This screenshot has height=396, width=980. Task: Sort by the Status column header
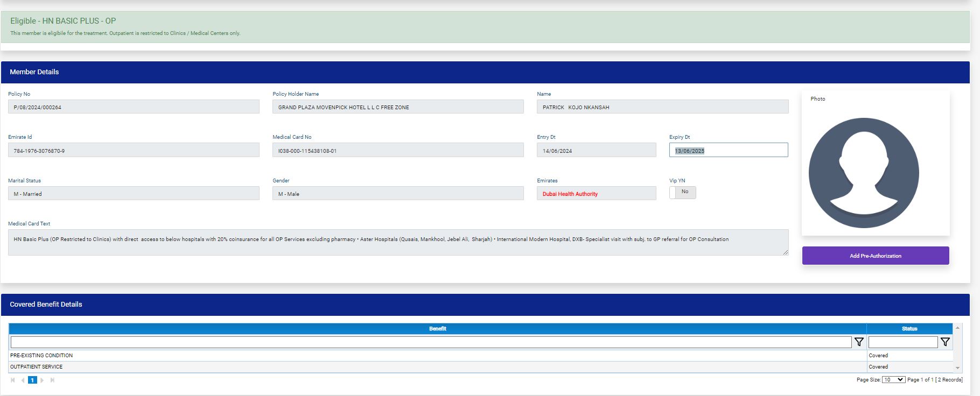[909, 329]
